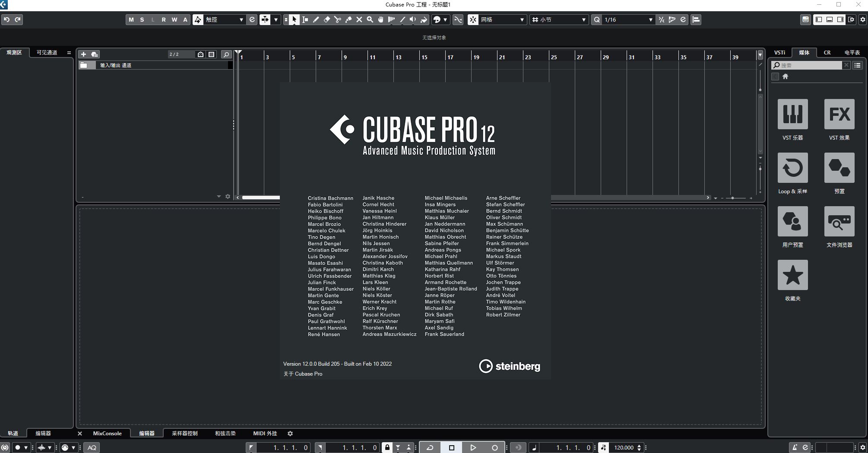The width and height of the screenshot is (868, 453).
Task: Open quantize preset 1/16 dropdown
Action: point(628,19)
